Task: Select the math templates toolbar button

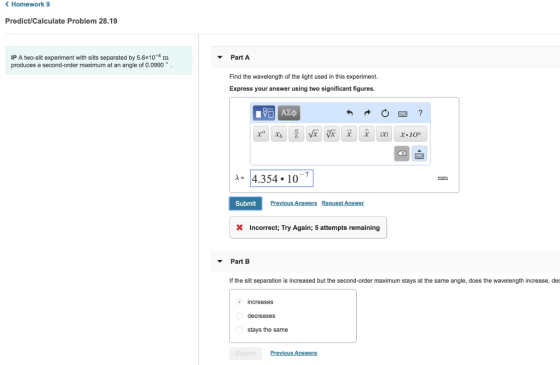Action: pos(264,113)
